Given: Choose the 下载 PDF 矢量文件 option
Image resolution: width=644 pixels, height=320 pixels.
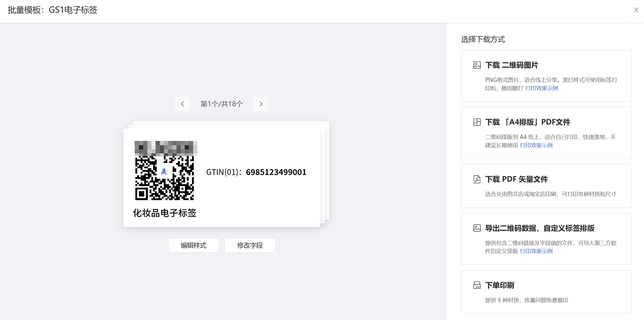Looking at the screenshot, I should click(546, 186).
